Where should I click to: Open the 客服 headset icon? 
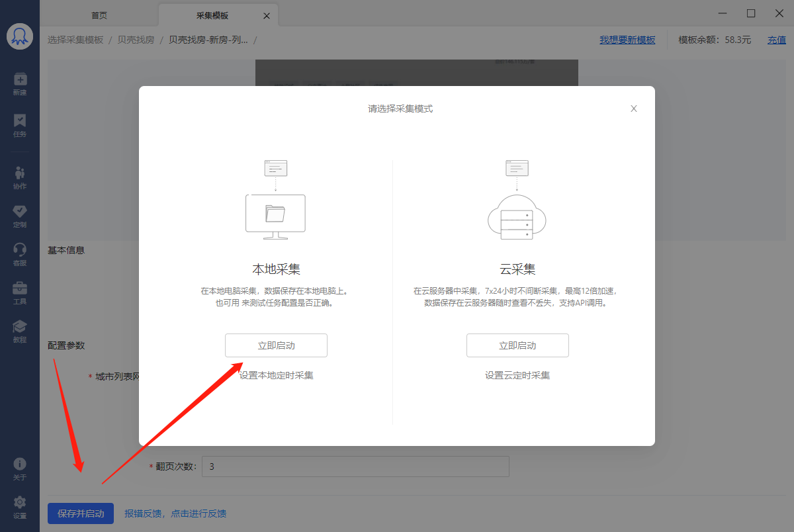20,254
